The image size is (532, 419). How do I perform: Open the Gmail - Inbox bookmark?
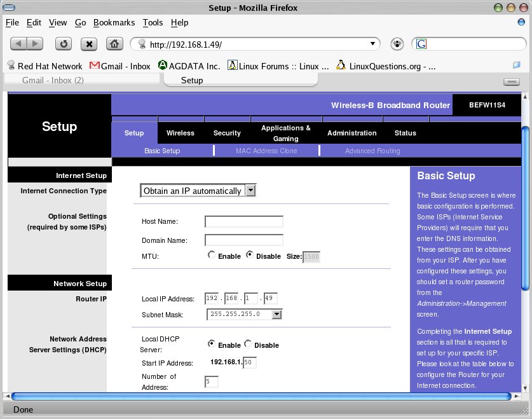pos(120,65)
